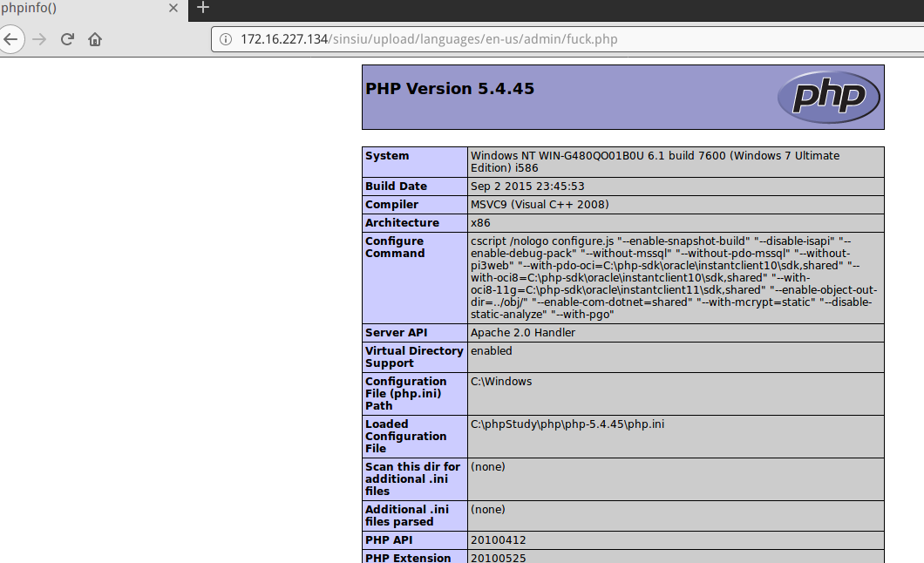Close the phpinfo() tab
This screenshot has height=563, width=924.
pos(173,8)
